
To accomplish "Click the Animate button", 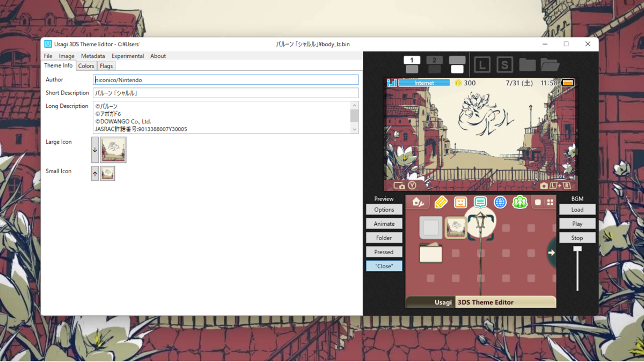I will pos(384,224).
